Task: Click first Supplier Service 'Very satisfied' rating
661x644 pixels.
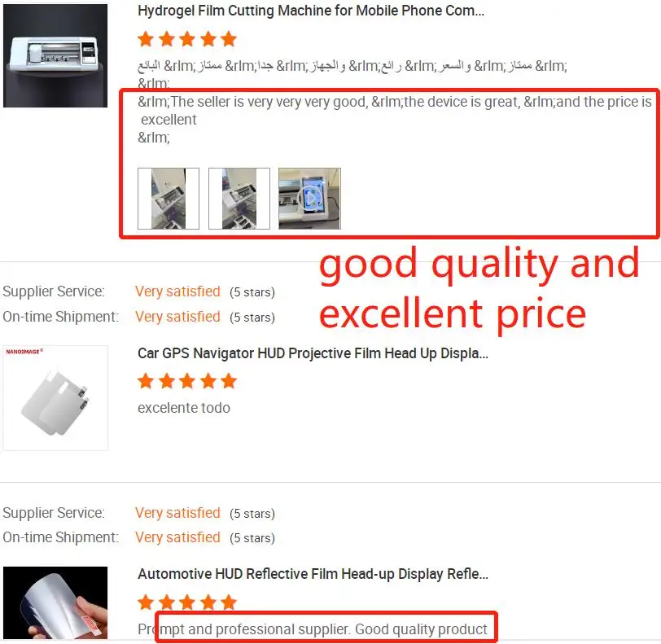Action: point(177,291)
